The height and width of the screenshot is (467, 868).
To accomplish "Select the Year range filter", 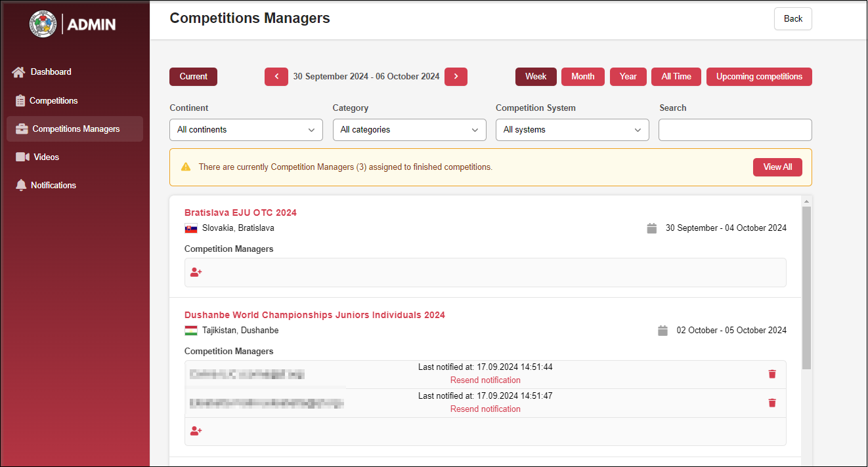I will point(628,77).
